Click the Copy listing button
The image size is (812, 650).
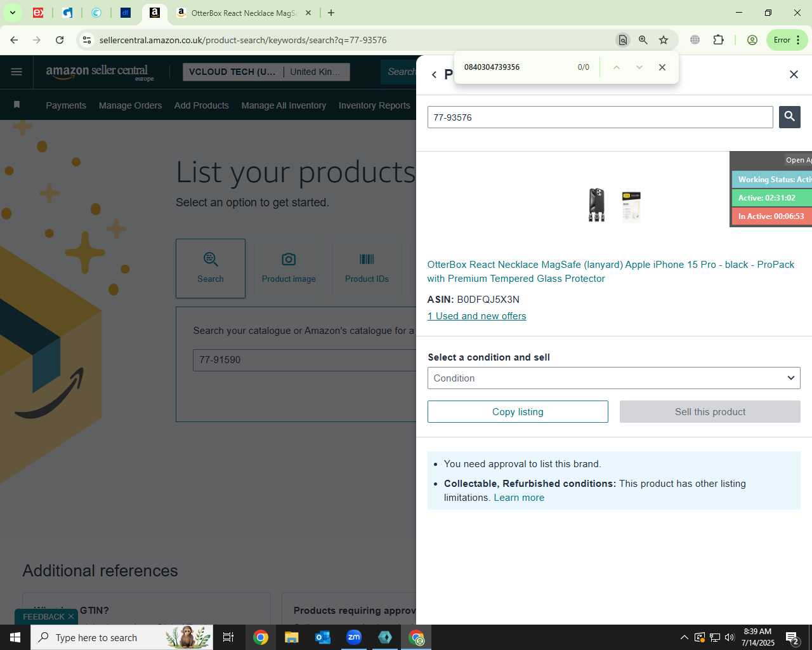pyautogui.click(x=518, y=412)
